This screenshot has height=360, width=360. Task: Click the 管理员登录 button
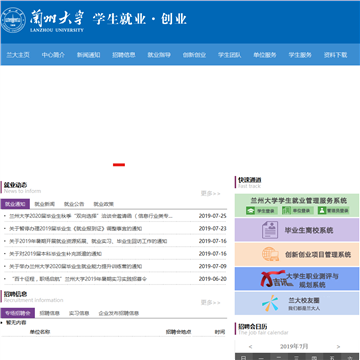point(333,211)
